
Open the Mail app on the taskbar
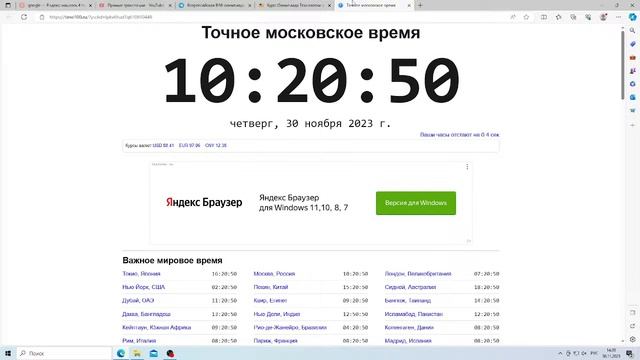click(153, 353)
